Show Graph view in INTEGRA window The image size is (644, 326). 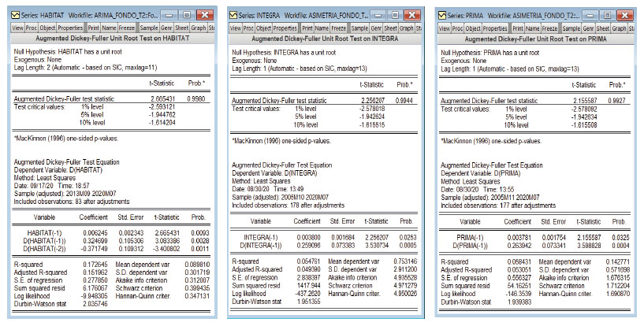tap(406, 28)
